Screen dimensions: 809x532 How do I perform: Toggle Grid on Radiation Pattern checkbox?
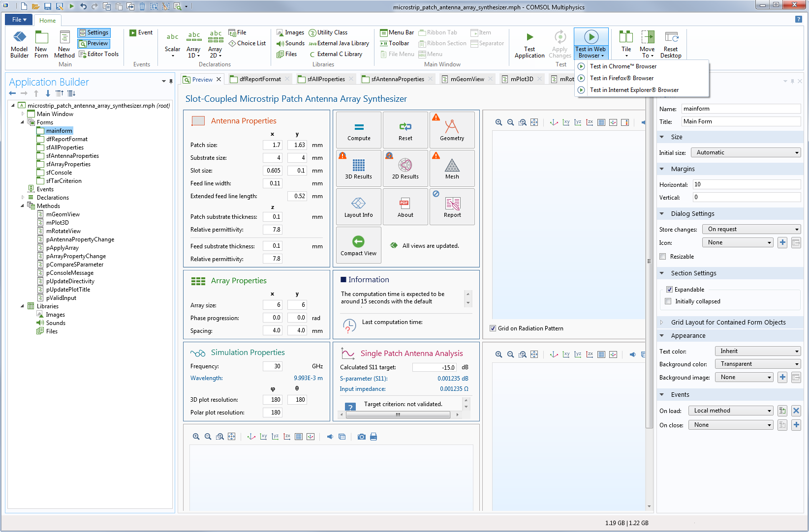pos(493,328)
